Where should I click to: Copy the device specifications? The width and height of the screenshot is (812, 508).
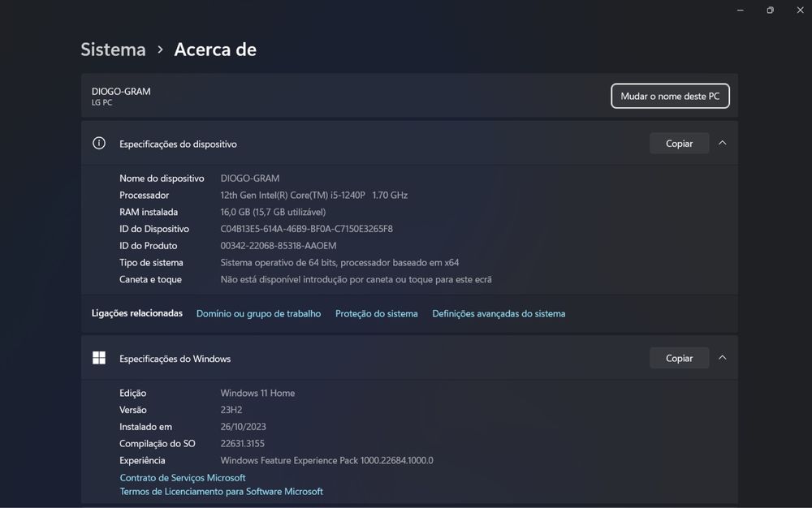click(x=679, y=144)
